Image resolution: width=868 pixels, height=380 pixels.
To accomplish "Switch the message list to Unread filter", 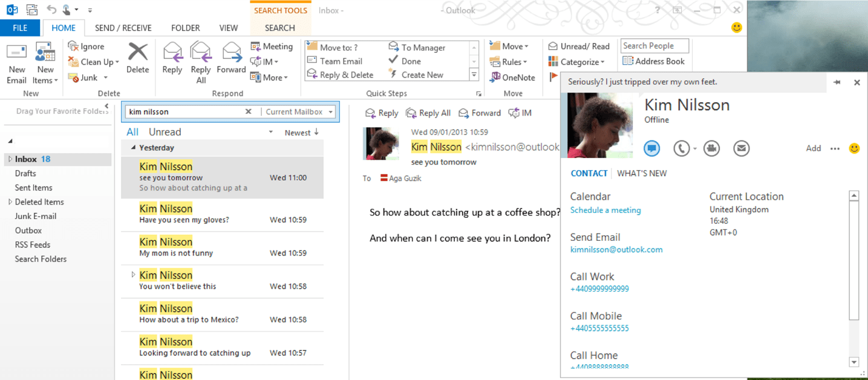I will click(164, 131).
